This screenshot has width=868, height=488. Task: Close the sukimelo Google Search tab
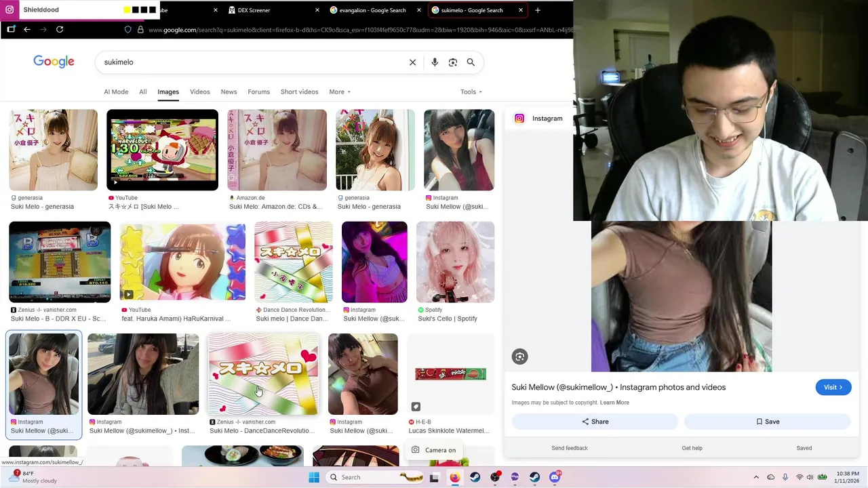pos(521,10)
